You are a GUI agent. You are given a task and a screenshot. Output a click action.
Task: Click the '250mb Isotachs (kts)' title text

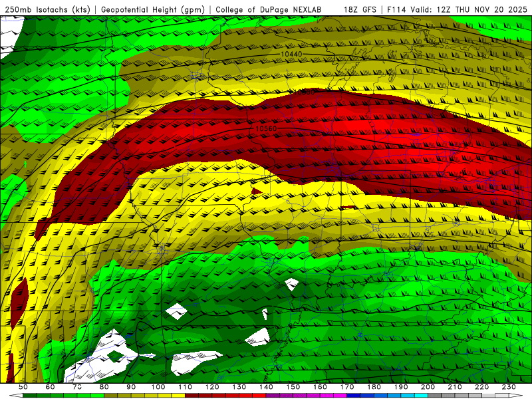[48, 10]
